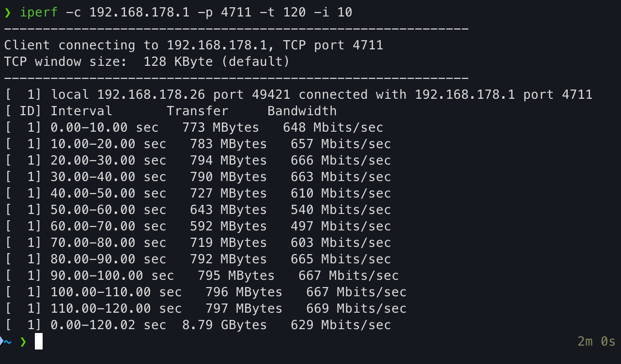Click the Transfer column header

point(198,111)
